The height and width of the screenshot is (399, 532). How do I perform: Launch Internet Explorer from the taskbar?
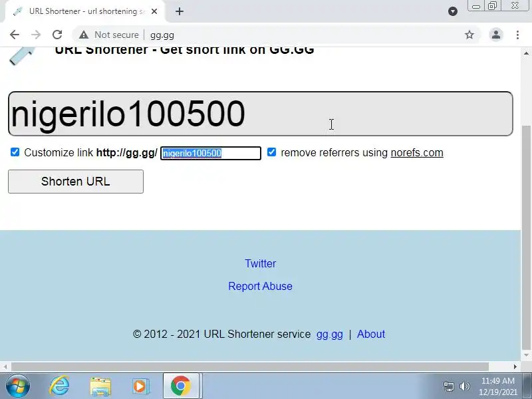click(x=59, y=386)
